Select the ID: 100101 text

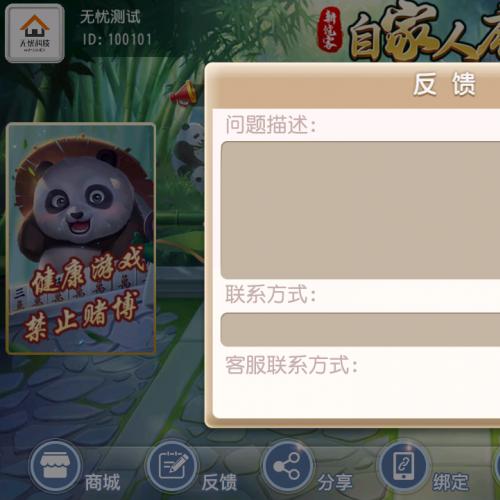tap(117, 40)
